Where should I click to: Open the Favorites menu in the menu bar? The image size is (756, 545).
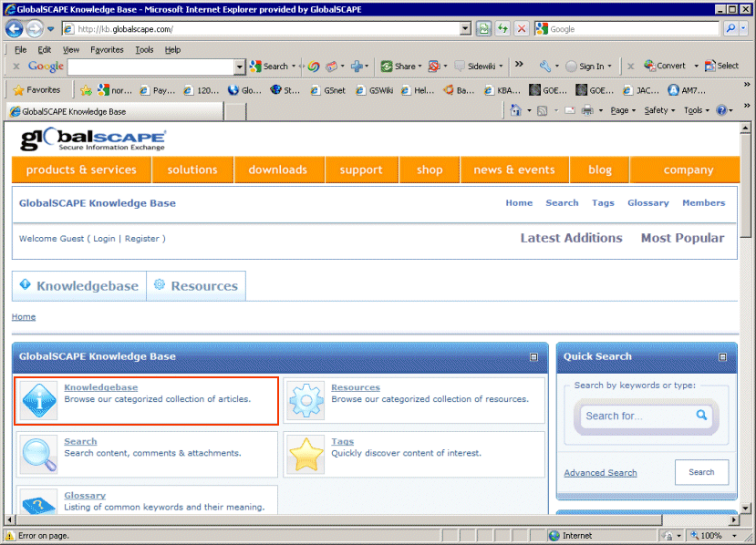click(107, 49)
